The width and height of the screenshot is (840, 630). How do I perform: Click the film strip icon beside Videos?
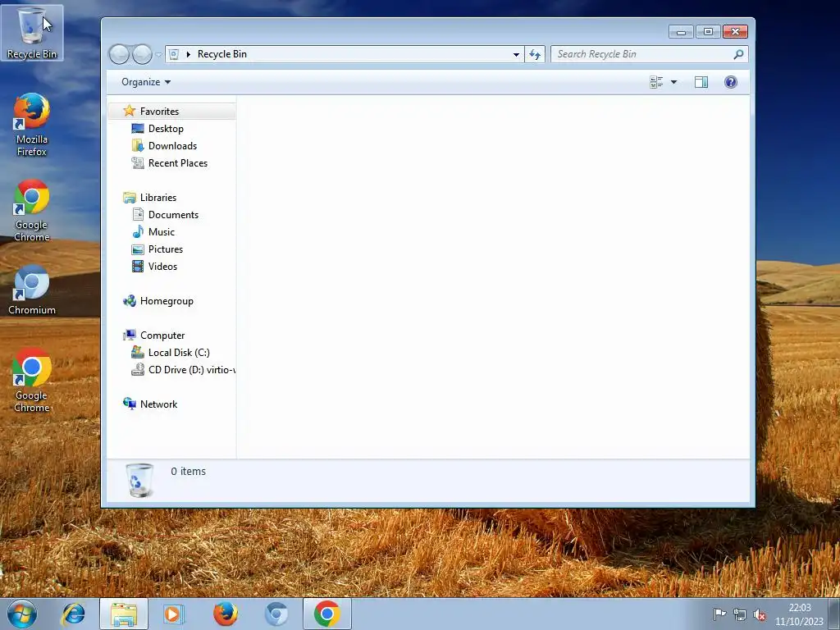click(138, 266)
